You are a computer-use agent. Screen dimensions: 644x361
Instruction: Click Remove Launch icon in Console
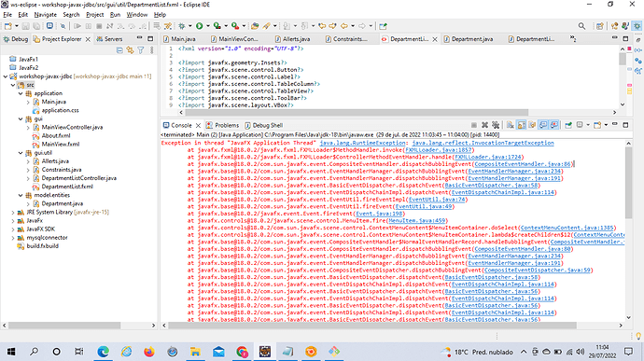pyautogui.click(x=484, y=125)
